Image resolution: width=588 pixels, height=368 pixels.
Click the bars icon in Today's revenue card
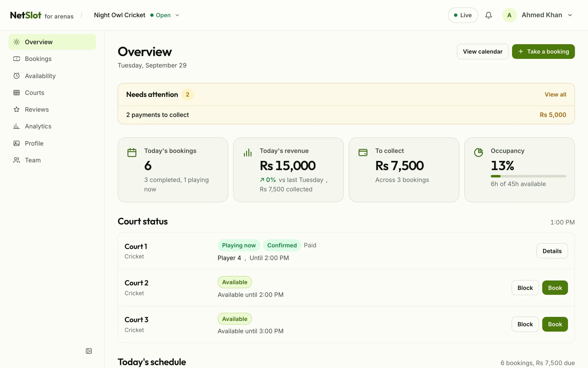(247, 152)
